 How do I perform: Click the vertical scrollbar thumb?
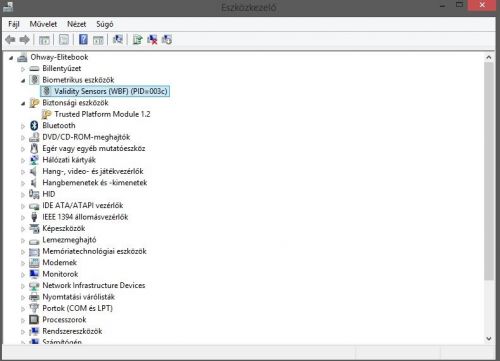(x=489, y=171)
